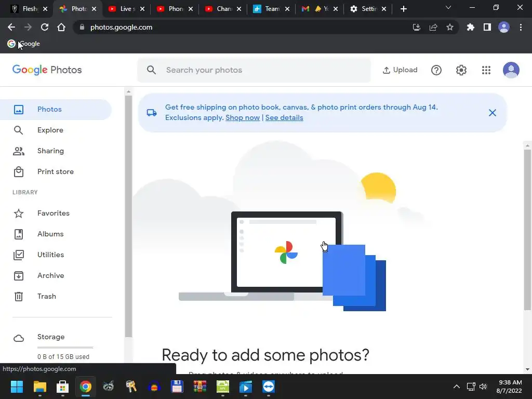Reload the page
This screenshot has height=399, width=532.
[x=45, y=27]
